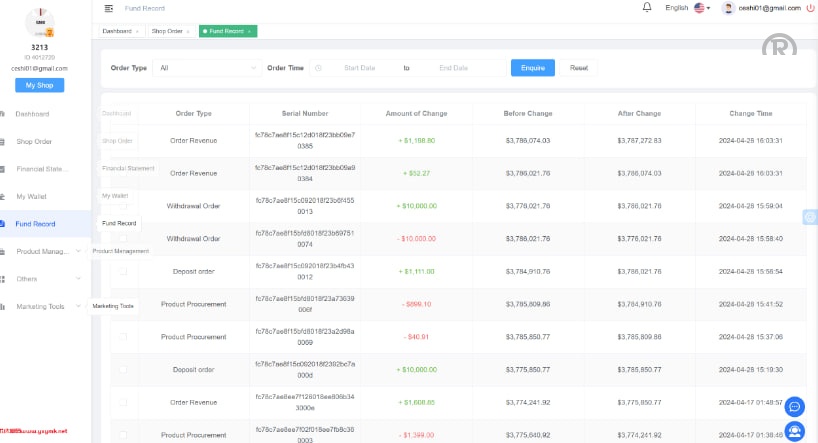The width and height of the screenshot is (818, 443).
Task: Select checkbox for the $46.91 Product Procurement row
Action: click(x=123, y=337)
